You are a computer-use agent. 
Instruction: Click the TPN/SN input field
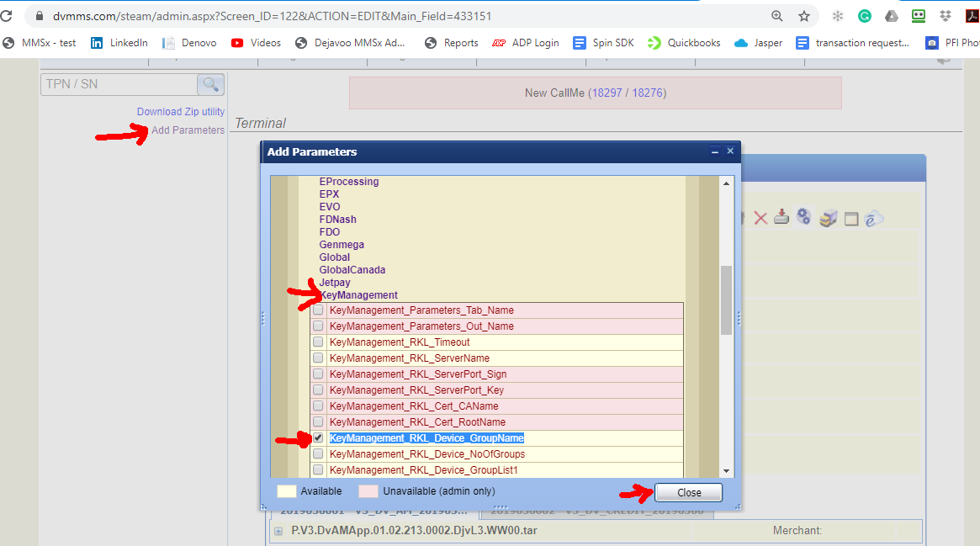[x=118, y=84]
